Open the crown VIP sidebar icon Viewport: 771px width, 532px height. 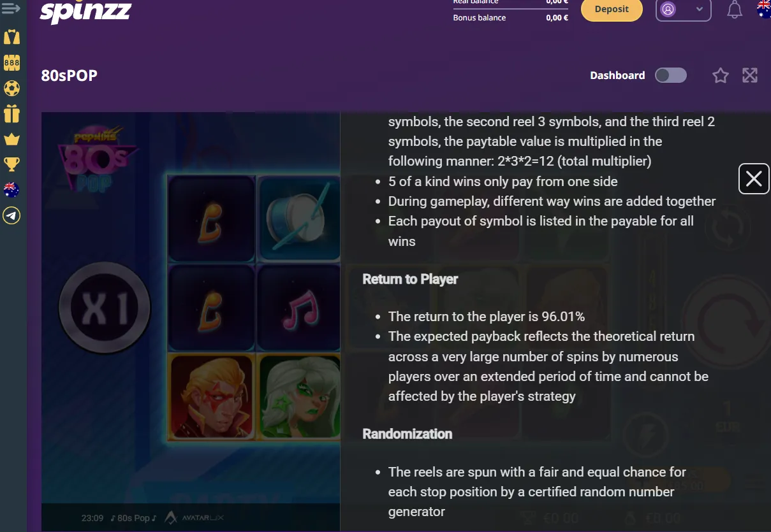11,140
